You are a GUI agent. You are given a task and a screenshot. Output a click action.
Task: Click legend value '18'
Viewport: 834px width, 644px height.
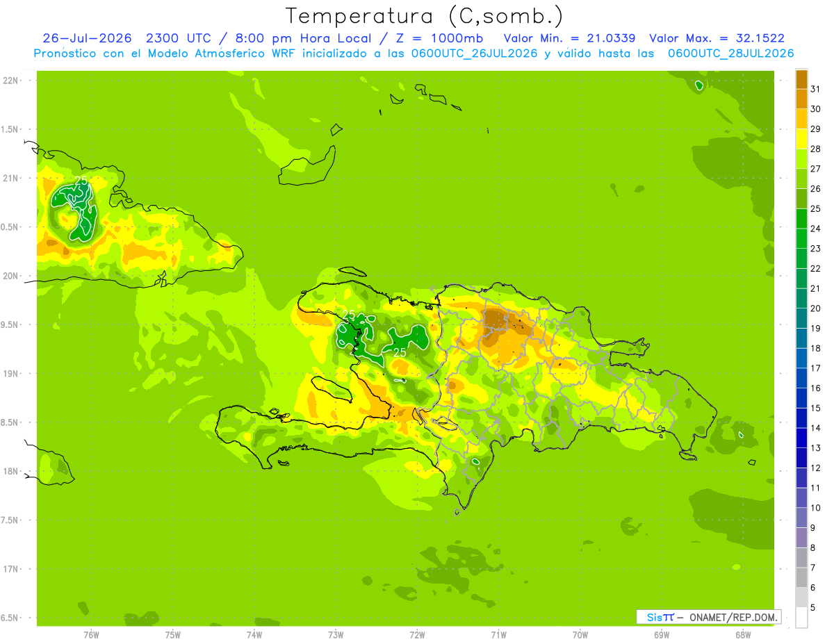coord(816,348)
